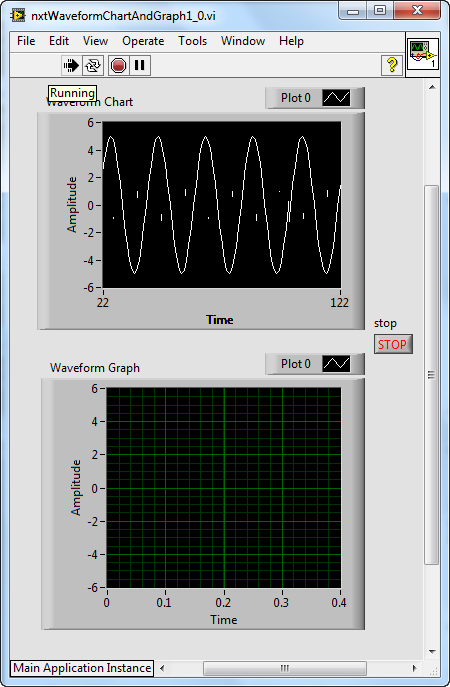Open Waveform Chart Plot 0 legend sample
The height and width of the screenshot is (687, 450).
(336, 98)
